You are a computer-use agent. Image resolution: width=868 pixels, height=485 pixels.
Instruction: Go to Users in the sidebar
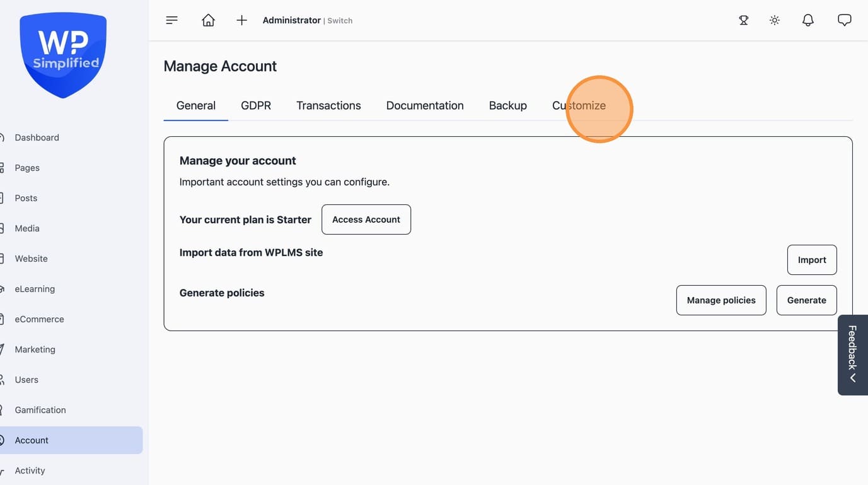tap(26, 380)
